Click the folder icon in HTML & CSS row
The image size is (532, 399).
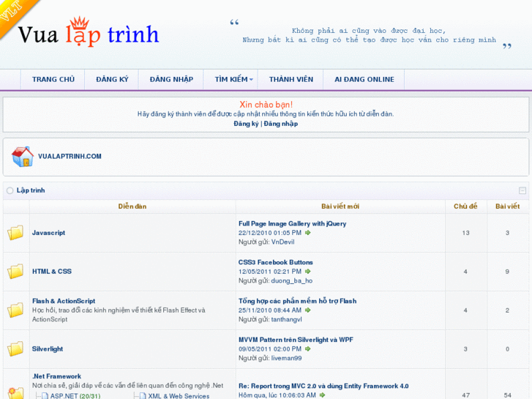tap(15, 272)
